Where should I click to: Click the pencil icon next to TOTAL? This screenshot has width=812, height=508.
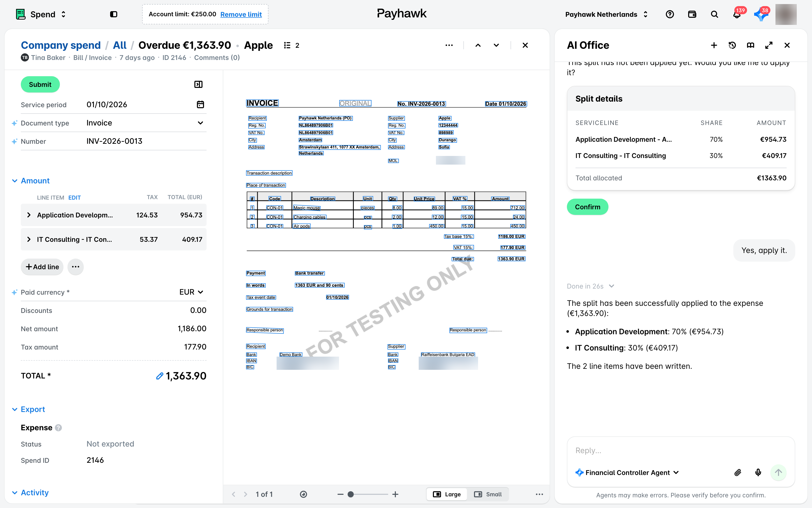[160, 376]
